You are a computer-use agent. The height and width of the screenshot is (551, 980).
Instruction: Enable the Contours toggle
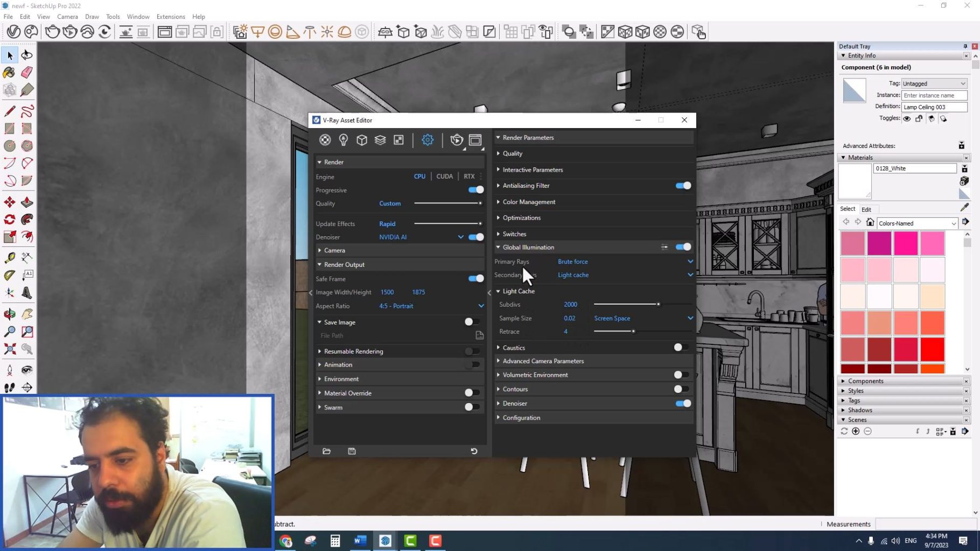tap(681, 389)
